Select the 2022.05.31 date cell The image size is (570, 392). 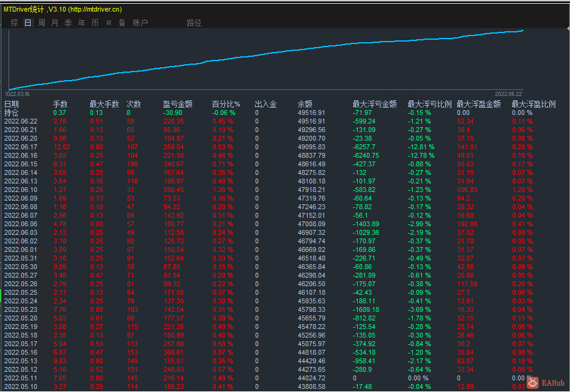point(21,258)
